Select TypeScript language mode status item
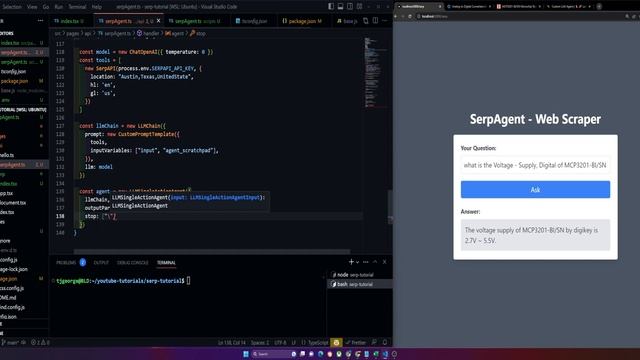 (318, 342)
